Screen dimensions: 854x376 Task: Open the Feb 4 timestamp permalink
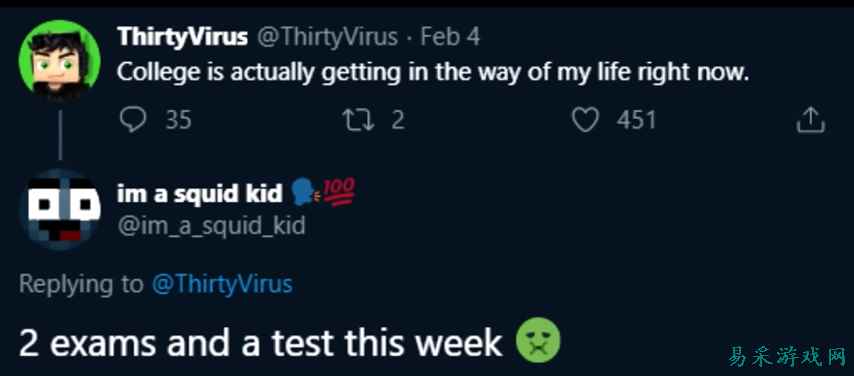point(450,37)
